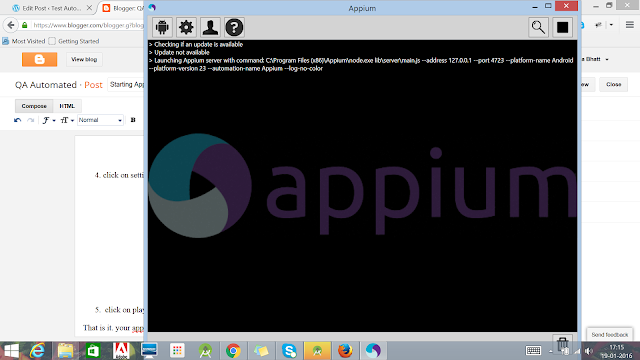
Task: Redo in Blogger editor toolbar
Action: [x=31, y=120]
